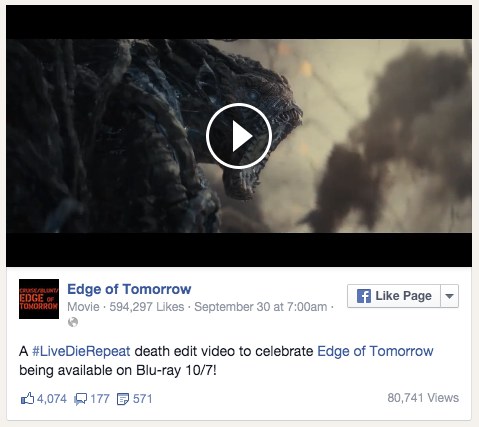The image size is (479, 427).
Task: Click the Like Page button
Action: tap(394, 296)
